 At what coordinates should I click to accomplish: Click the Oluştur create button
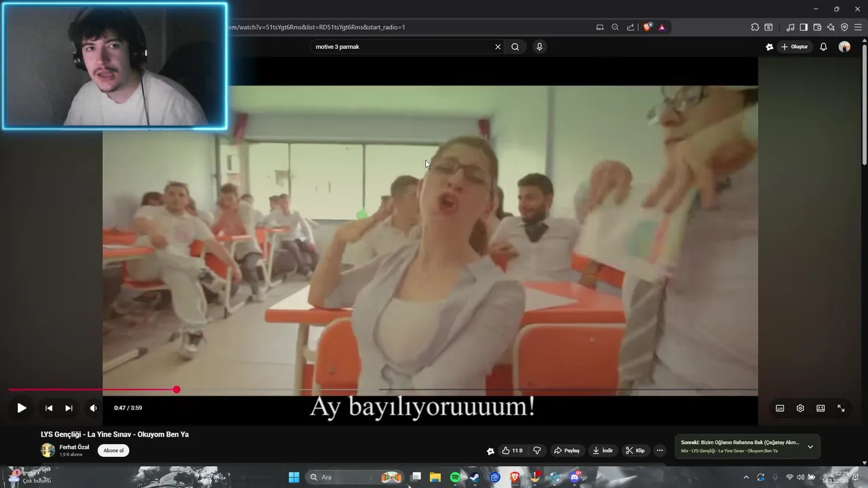pyautogui.click(x=795, y=47)
